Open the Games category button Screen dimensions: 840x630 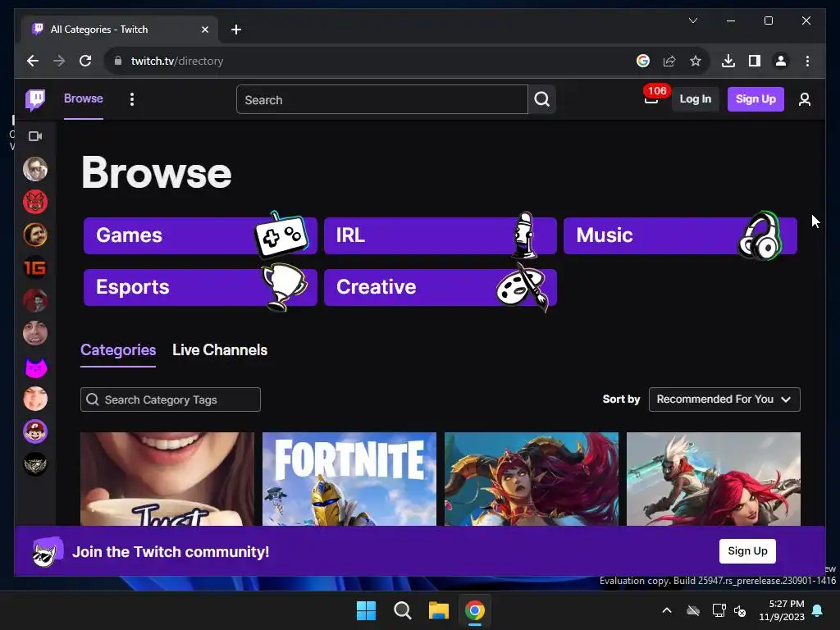pyautogui.click(x=200, y=235)
